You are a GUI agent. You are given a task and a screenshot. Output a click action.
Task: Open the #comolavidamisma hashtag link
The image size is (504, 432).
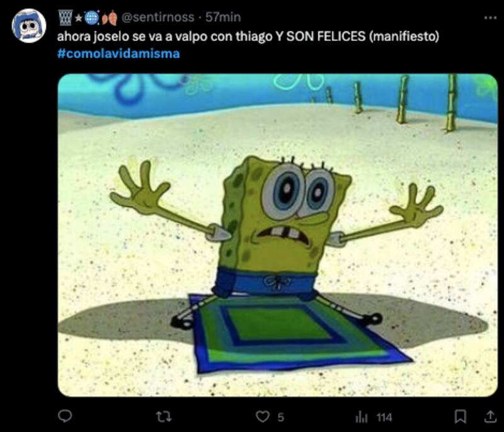click(x=118, y=54)
